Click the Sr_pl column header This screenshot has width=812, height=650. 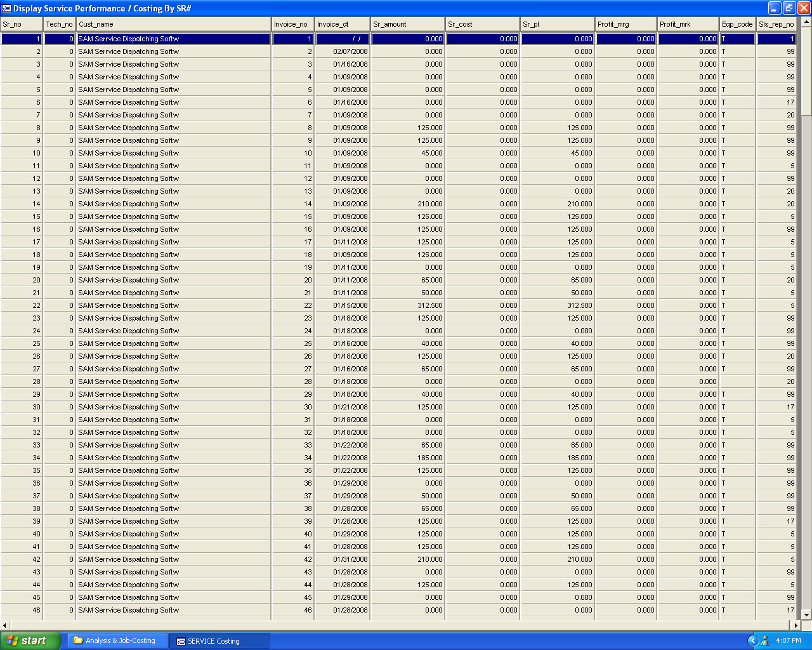pyautogui.click(x=558, y=24)
